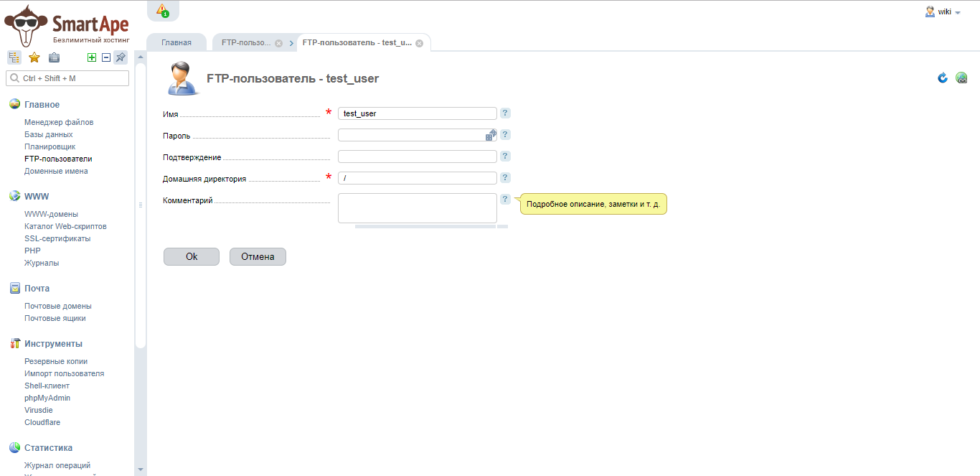
Task: Toggle the tree menu view icon
Action: pos(14,58)
